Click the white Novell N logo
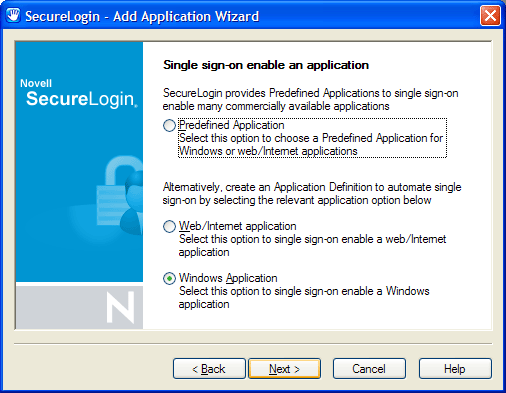506x393 pixels. tap(120, 307)
